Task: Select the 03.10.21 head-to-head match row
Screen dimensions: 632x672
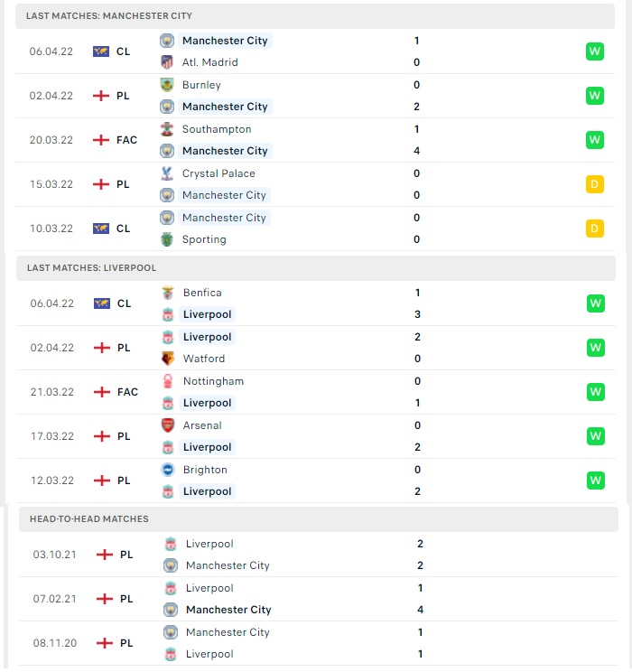Action: click(319, 555)
